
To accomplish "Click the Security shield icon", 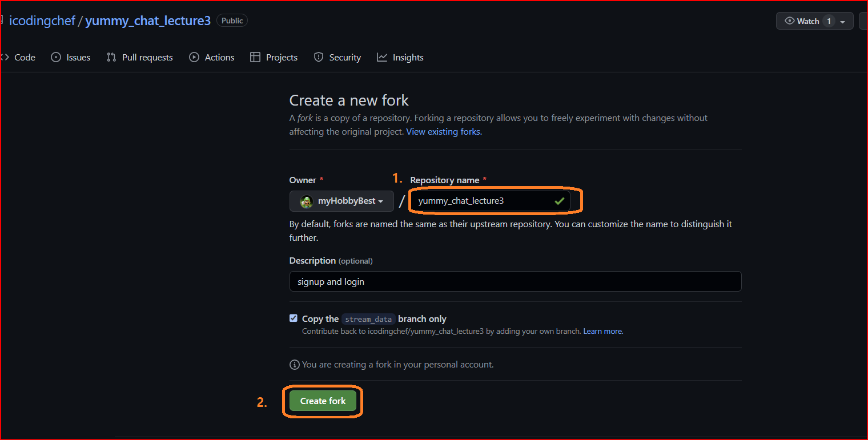I will click(319, 57).
